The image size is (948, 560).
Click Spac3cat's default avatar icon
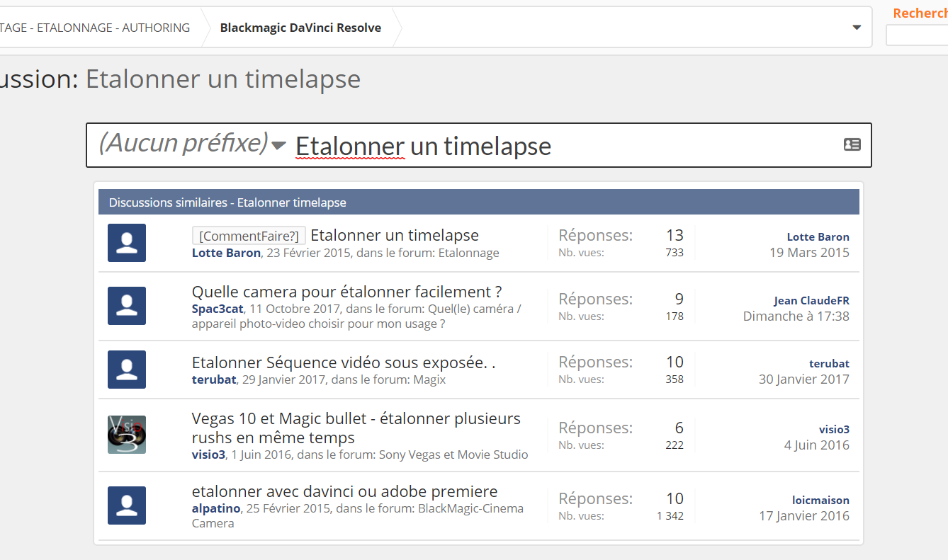pos(127,306)
